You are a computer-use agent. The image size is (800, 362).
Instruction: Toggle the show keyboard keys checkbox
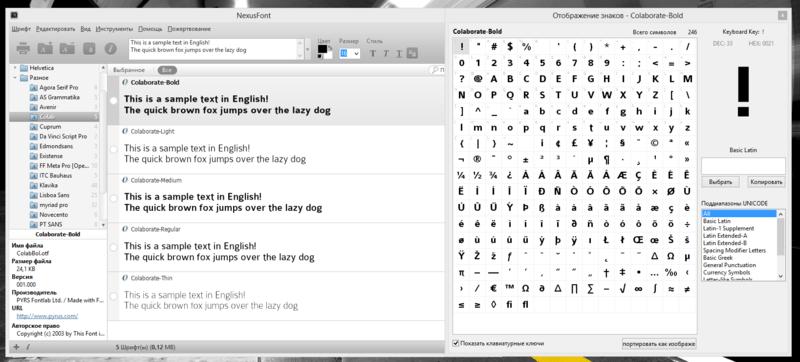point(456,343)
